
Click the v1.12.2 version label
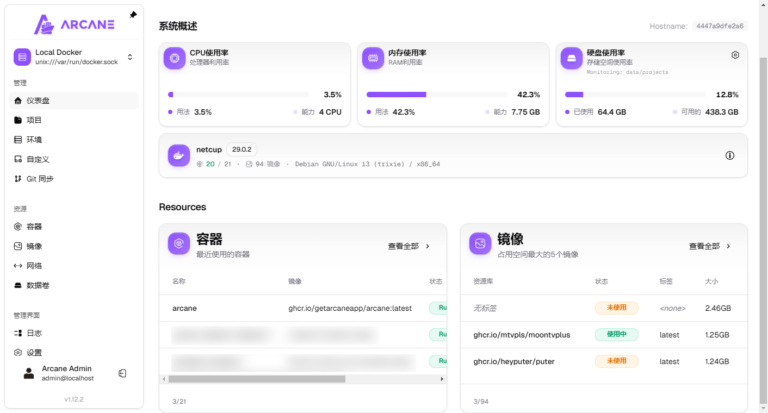click(74, 399)
